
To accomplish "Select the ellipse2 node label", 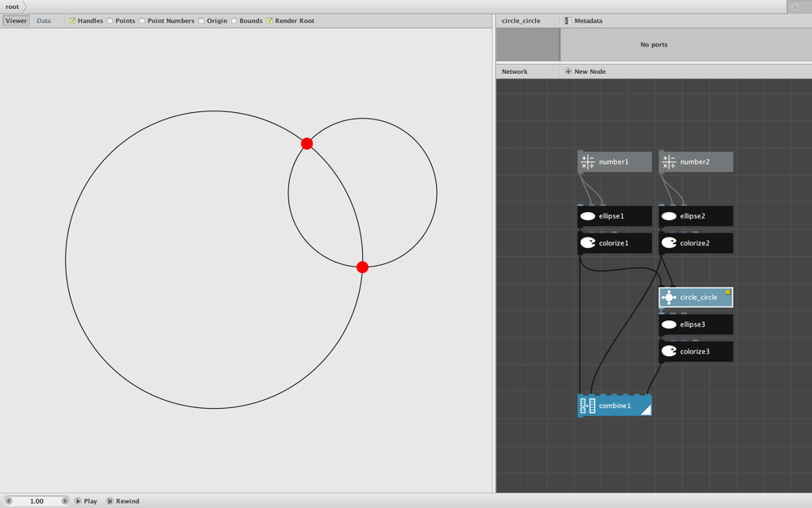I will point(693,216).
